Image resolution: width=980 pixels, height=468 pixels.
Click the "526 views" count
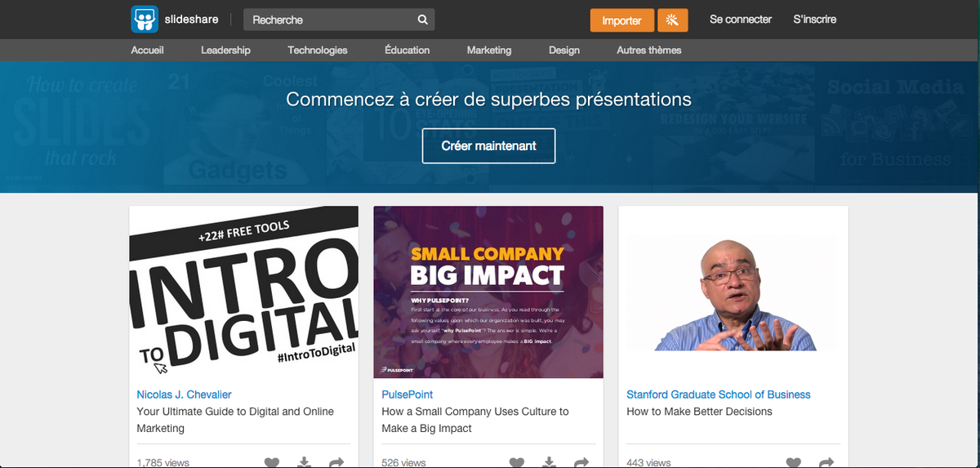403,463
